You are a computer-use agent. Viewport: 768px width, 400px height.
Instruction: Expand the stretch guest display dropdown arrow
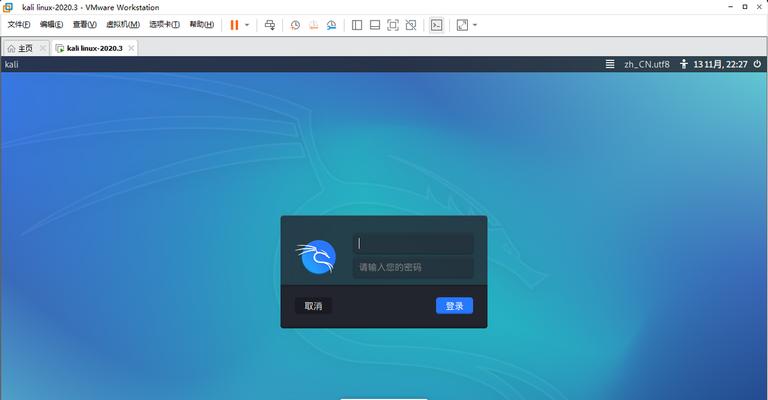tap(475, 25)
